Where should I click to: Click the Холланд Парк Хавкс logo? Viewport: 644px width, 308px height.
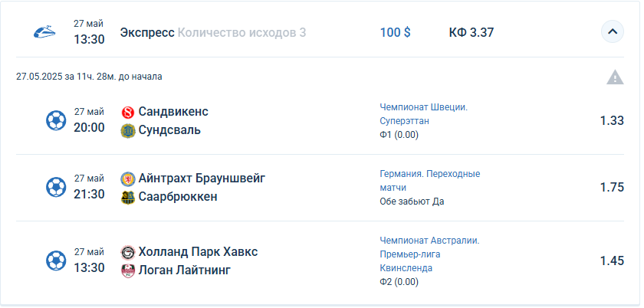pos(128,252)
